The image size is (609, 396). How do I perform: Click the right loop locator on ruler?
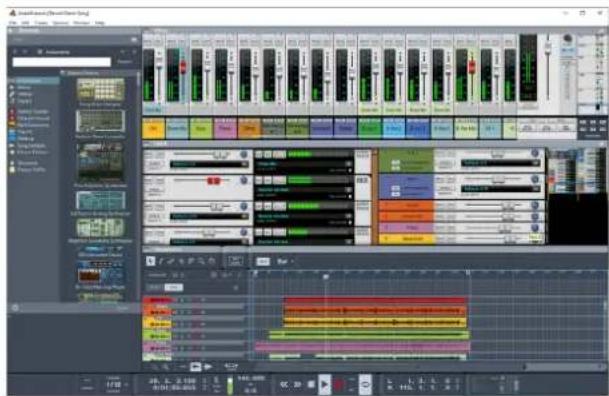tap(468, 273)
